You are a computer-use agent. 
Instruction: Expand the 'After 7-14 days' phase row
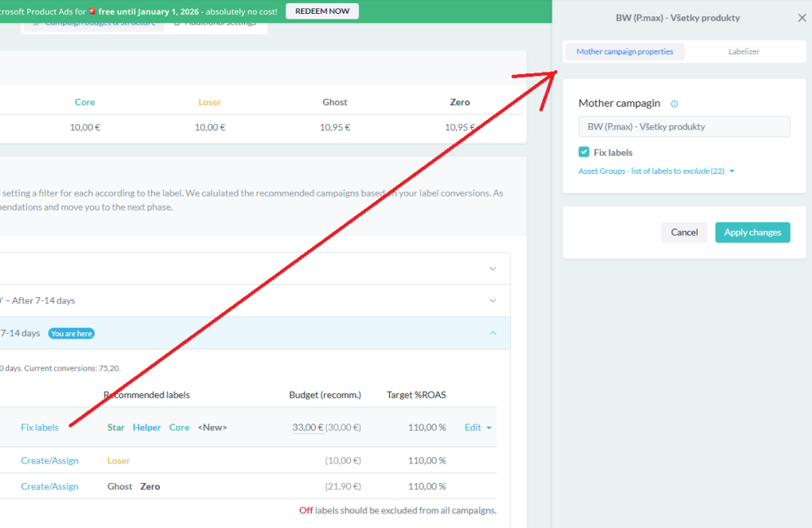pyautogui.click(x=492, y=300)
